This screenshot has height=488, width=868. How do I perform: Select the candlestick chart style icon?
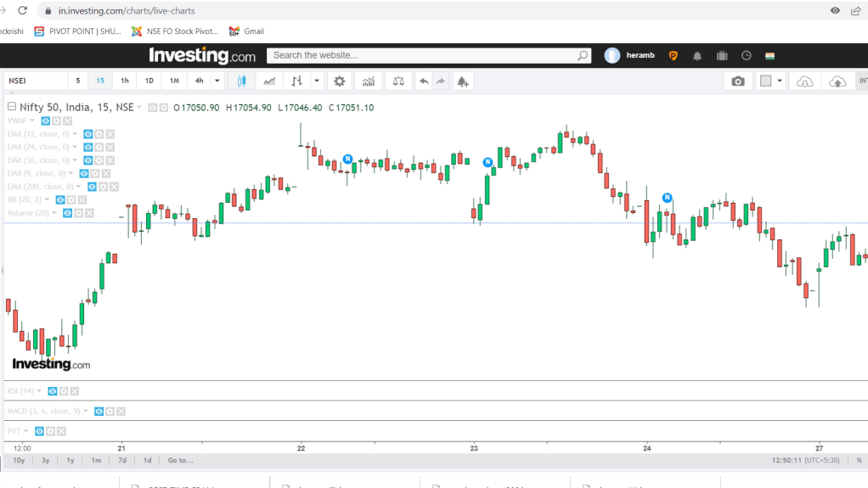241,81
